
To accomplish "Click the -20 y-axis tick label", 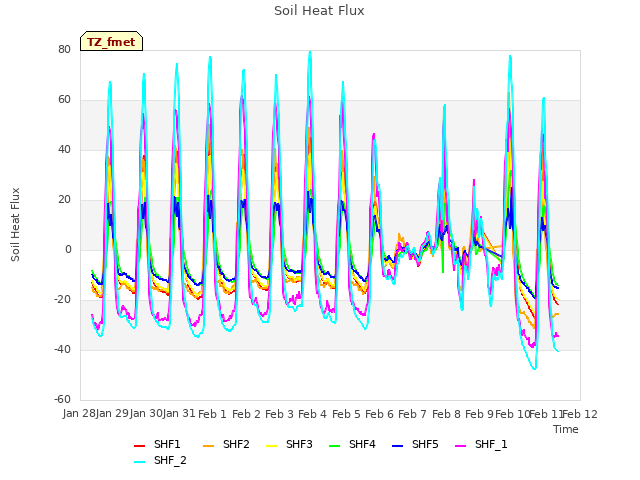I will pyautogui.click(x=62, y=300).
